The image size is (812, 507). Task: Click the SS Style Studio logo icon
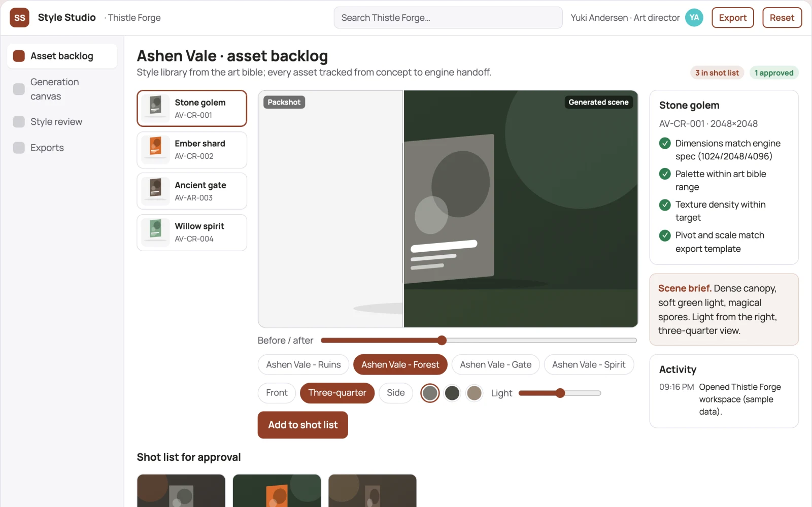click(x=19, y=18)
